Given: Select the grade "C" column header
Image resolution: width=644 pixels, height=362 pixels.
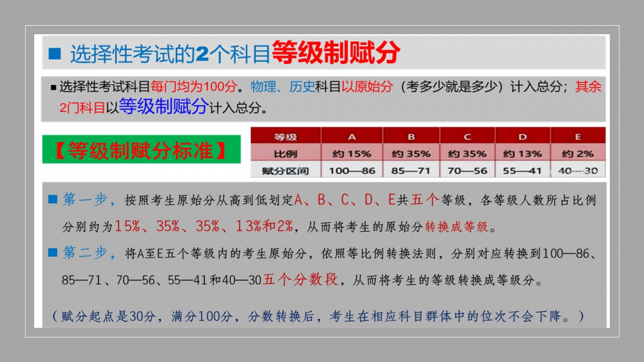Looking at the screenshot, I should [467, 137].
